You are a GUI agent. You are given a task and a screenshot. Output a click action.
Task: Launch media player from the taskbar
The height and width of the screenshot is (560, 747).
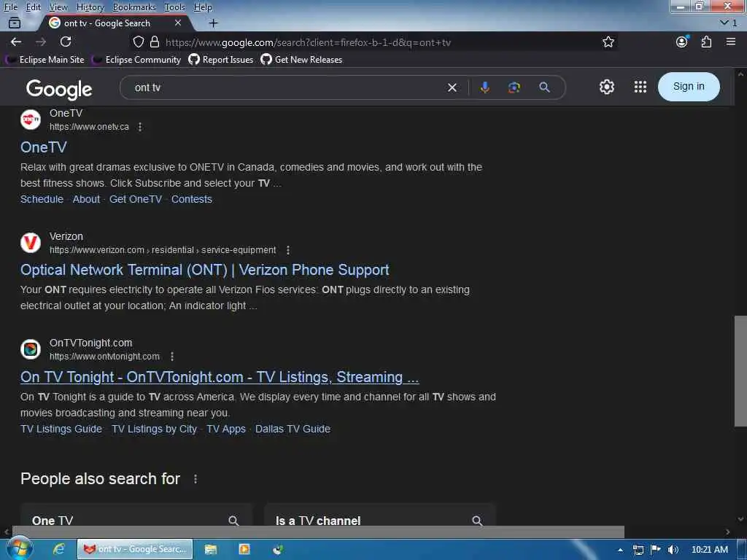tap(244, 549)
